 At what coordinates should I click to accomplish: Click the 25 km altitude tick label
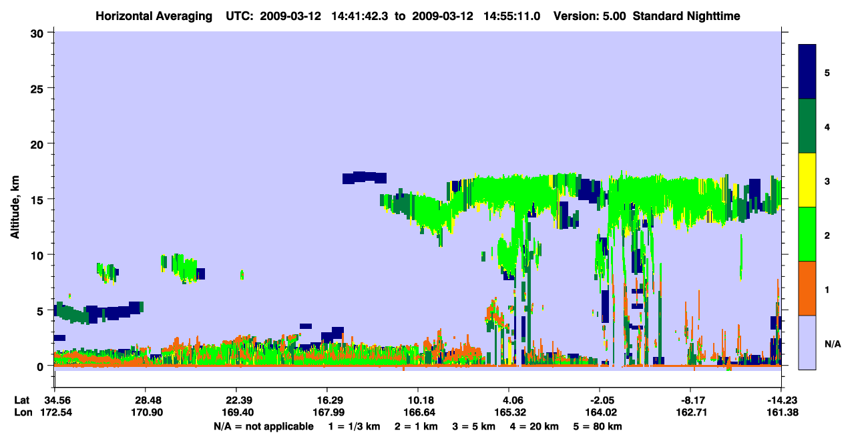[37, 88]
